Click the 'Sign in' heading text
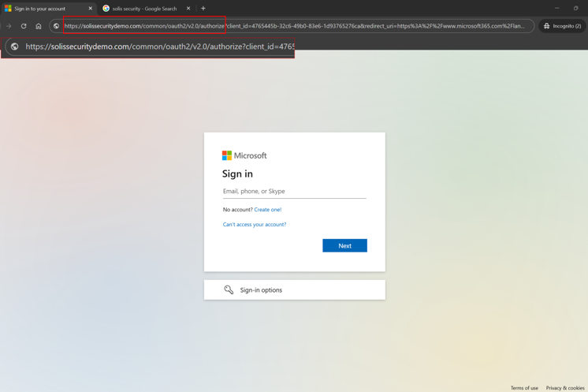 [237, 174]
